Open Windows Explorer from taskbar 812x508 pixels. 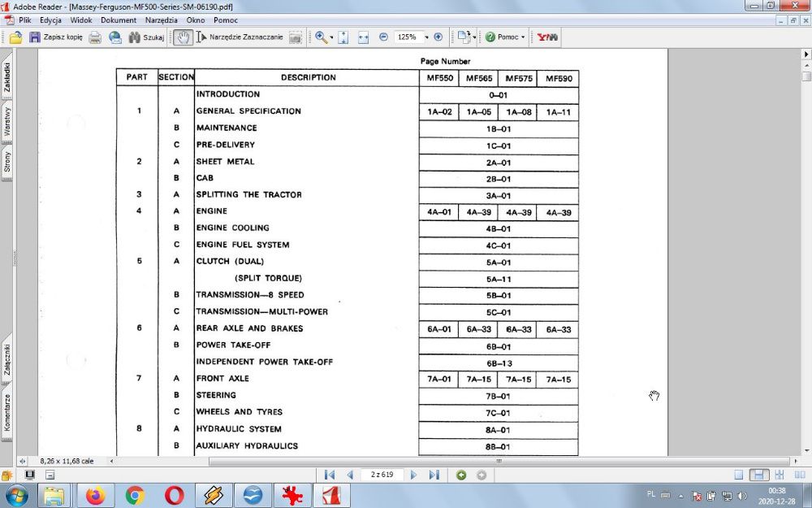point(54,496)
